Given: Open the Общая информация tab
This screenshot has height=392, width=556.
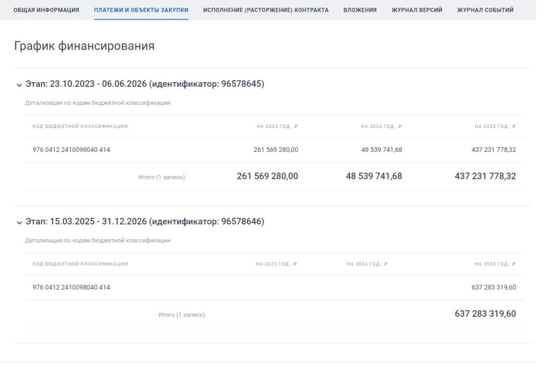Looking at the screenshot, I should click(x=46, y=10).
